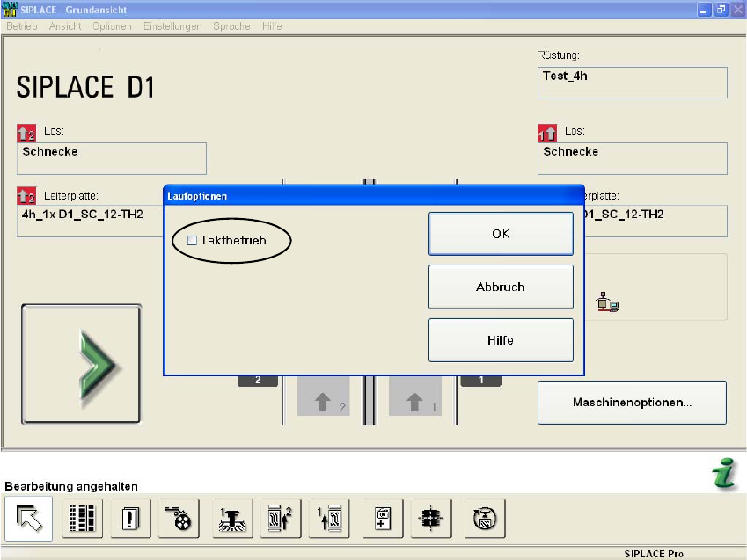Click the board conveyor lane 1 icon
Image resolution: width=747 pixels, height=560 pixels.
(x=329, y=519)
